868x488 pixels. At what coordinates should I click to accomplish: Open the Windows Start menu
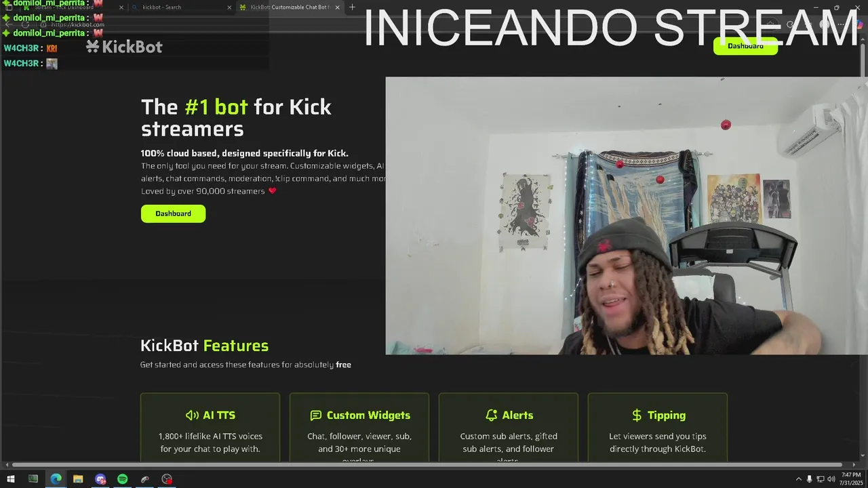[11, 479]
